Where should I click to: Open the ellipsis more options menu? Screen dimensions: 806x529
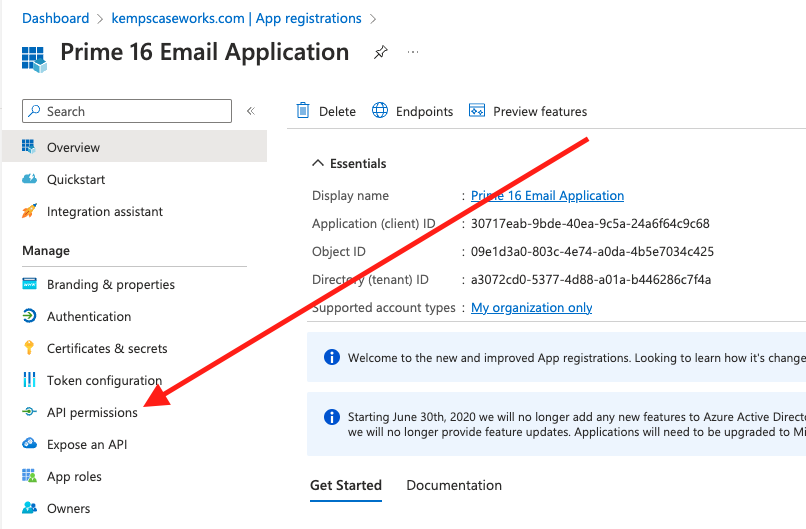coord(413,52)
